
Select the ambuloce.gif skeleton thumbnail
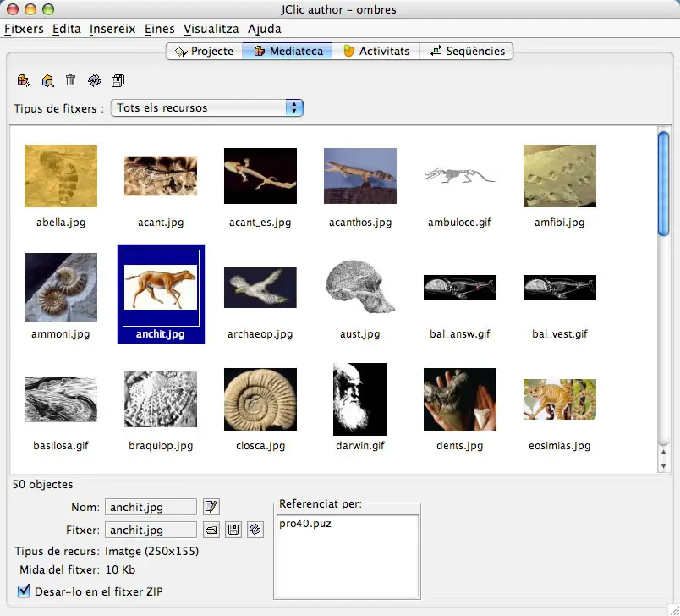(460, 175)
